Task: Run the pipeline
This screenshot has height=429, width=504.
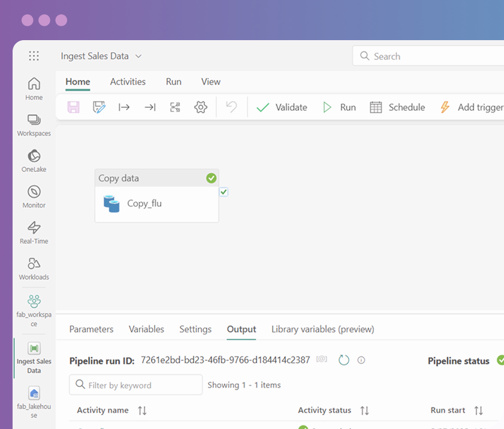Action: (339, 107)
